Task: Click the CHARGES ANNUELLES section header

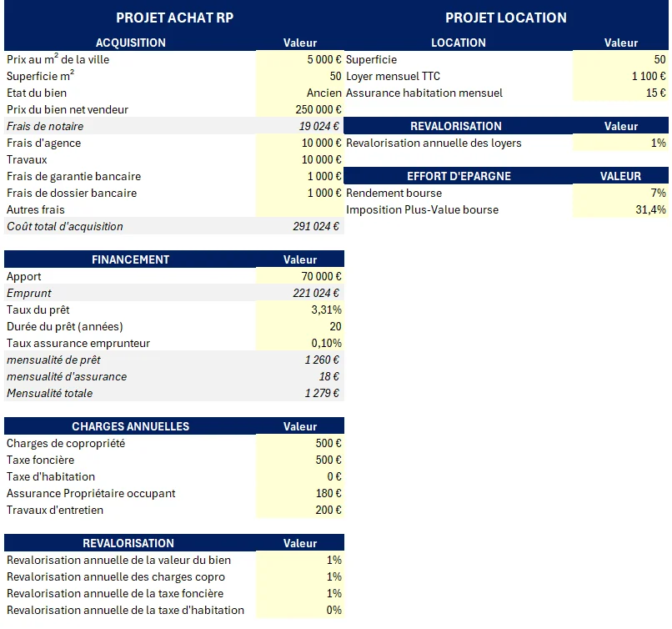Action: pos(131,426)
